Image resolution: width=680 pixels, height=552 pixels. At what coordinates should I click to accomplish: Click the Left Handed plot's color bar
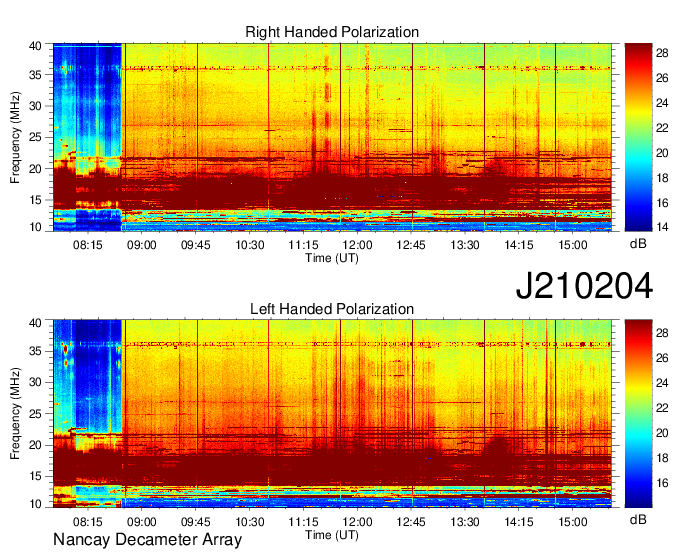(638, 414)
